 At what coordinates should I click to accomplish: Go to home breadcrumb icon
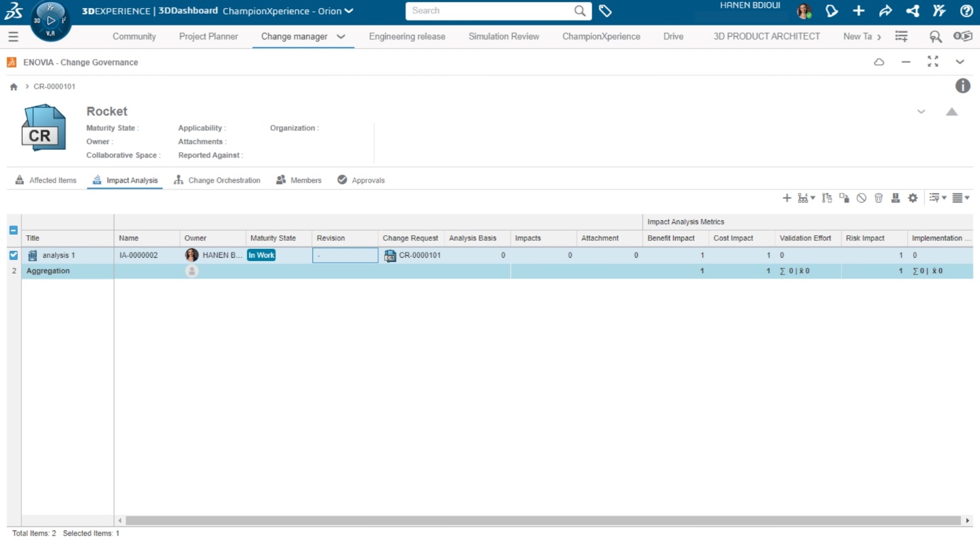pyautogui.click(x=14, y=87)
